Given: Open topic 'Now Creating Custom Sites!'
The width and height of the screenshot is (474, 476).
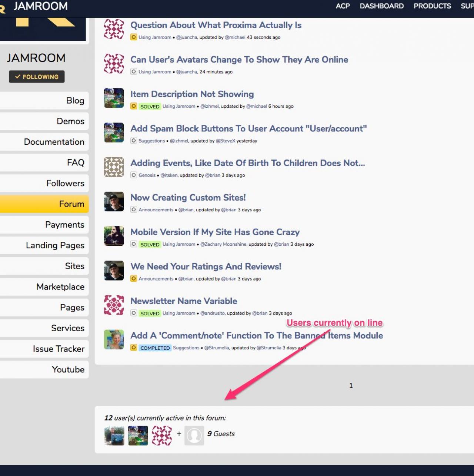Looking at the screenshot, I should coord(188,198).
